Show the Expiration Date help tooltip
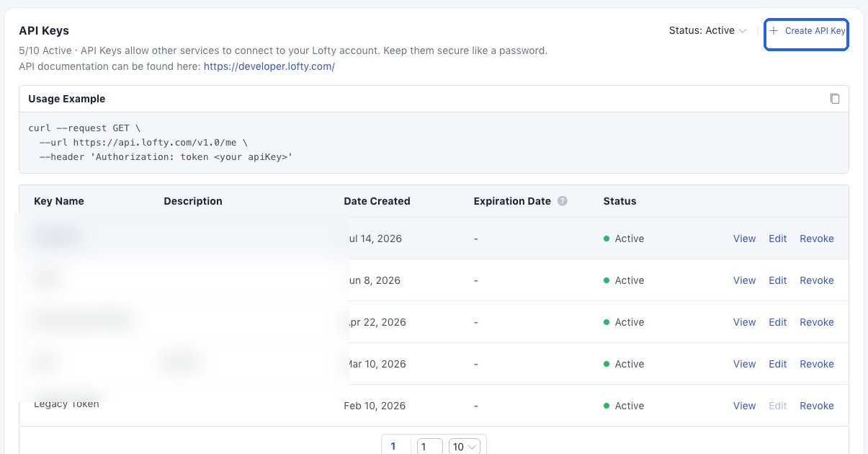Viewport: 868px width, 454px height. (563, 201)
